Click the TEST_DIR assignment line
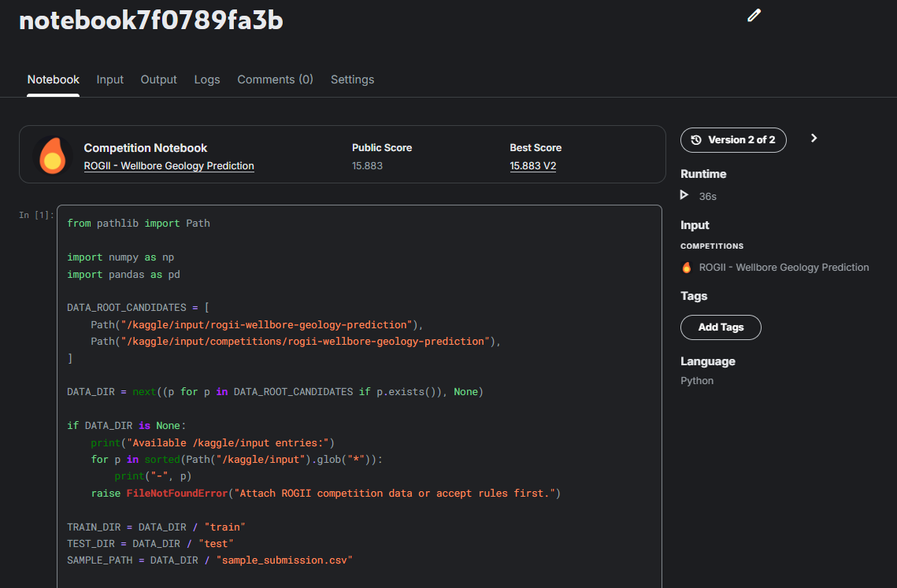Viewport: 897px width, 588px height. click(150, 544)
